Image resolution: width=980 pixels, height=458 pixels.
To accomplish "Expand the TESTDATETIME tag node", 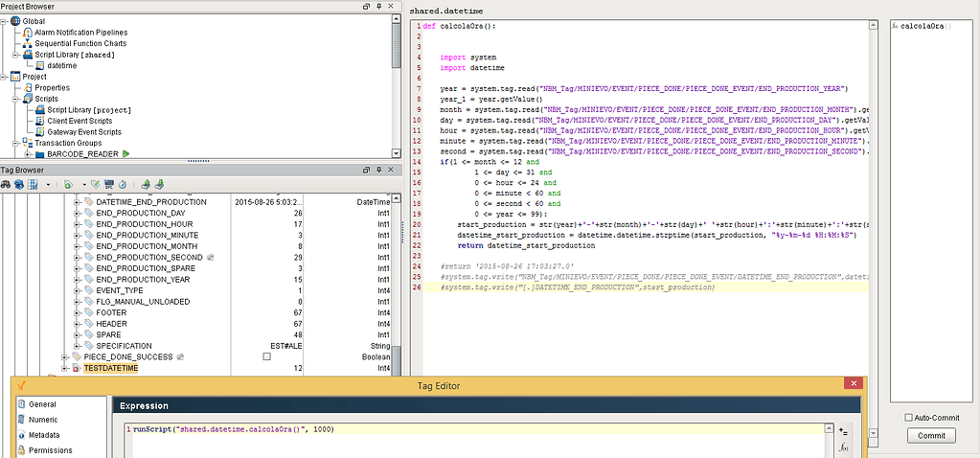I will click(65, 368).
